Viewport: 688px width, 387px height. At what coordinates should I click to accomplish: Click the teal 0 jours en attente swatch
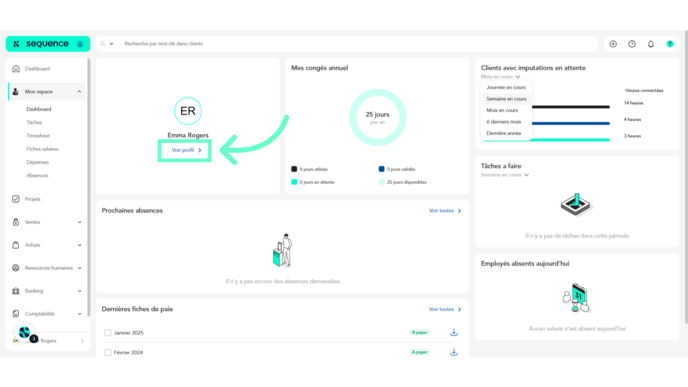[294, 182]
